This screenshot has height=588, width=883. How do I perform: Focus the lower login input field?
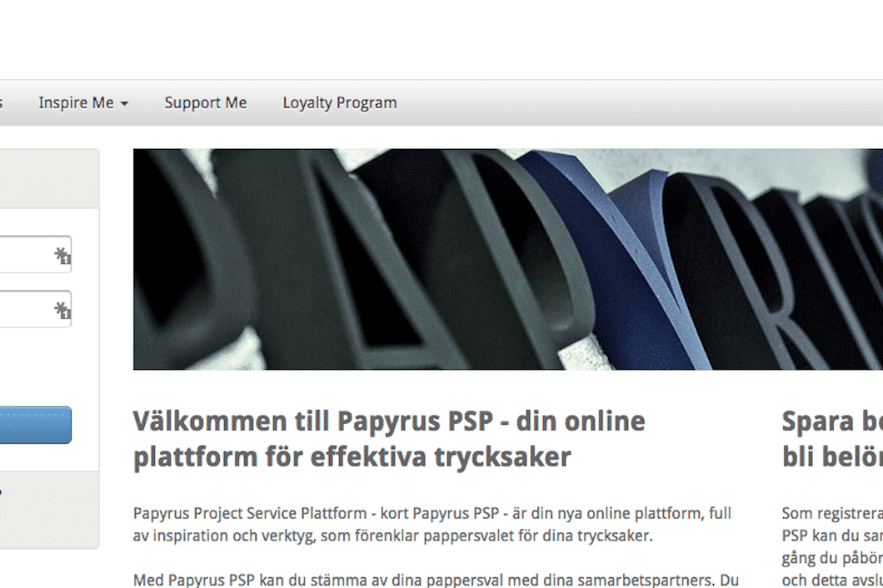pos(35,309)
